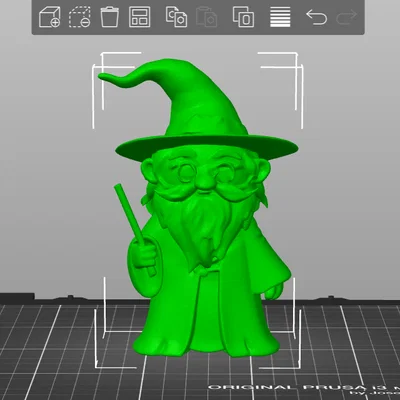Screen dimensions: 400x400
Task: Click the Delete object cube-minus icon
Action: click(80, 17)
